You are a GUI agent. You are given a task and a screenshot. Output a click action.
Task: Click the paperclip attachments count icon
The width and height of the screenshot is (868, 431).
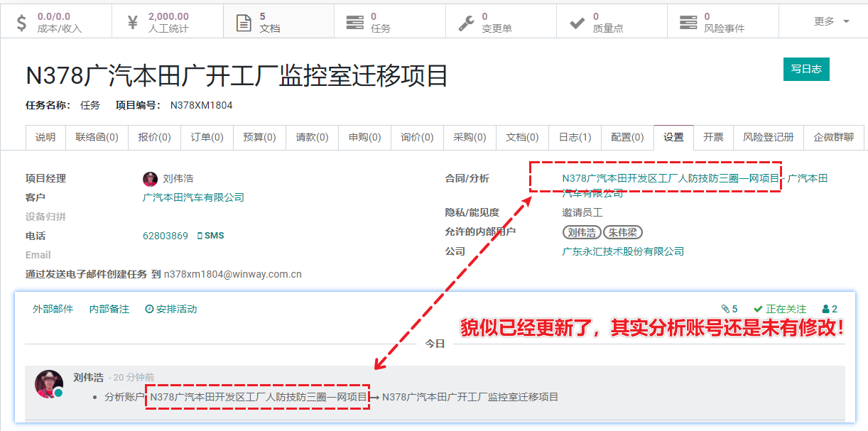point(725,309)
